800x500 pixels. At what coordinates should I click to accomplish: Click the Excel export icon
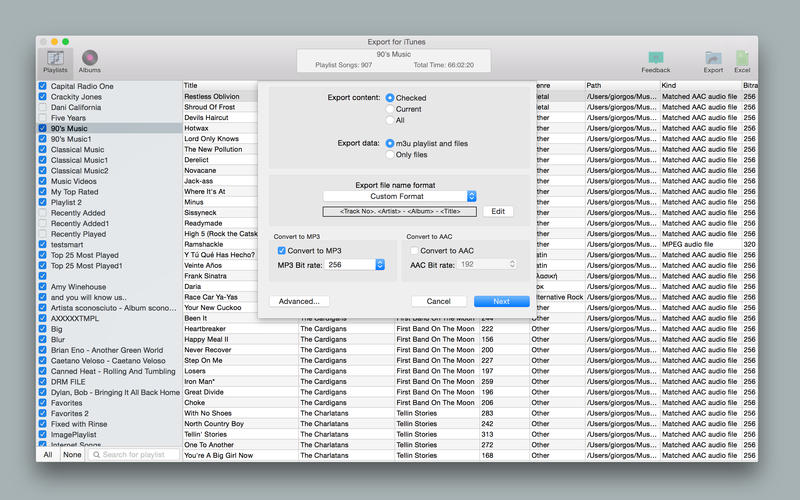pyautogui.click(x=742, y=62)
